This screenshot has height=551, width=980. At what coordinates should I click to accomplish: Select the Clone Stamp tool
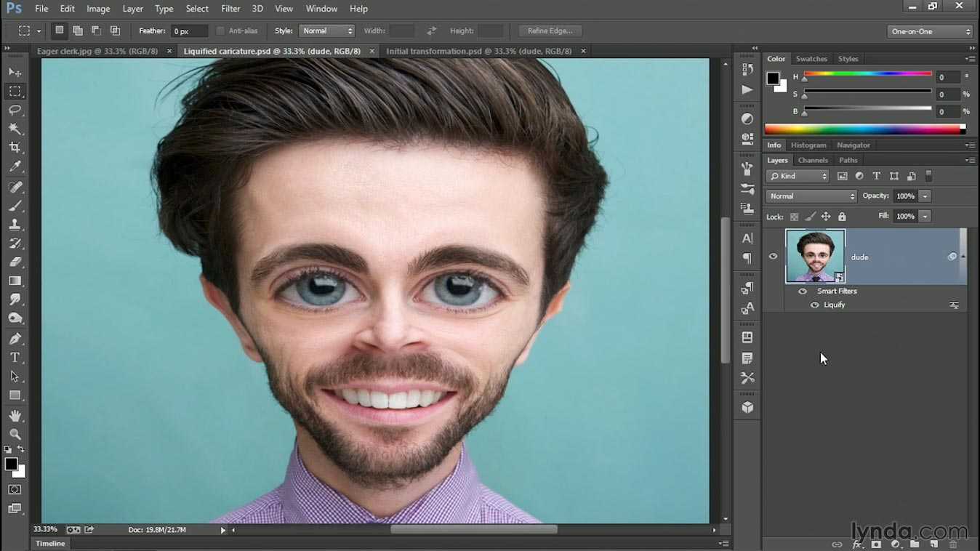tap(15, 225)
